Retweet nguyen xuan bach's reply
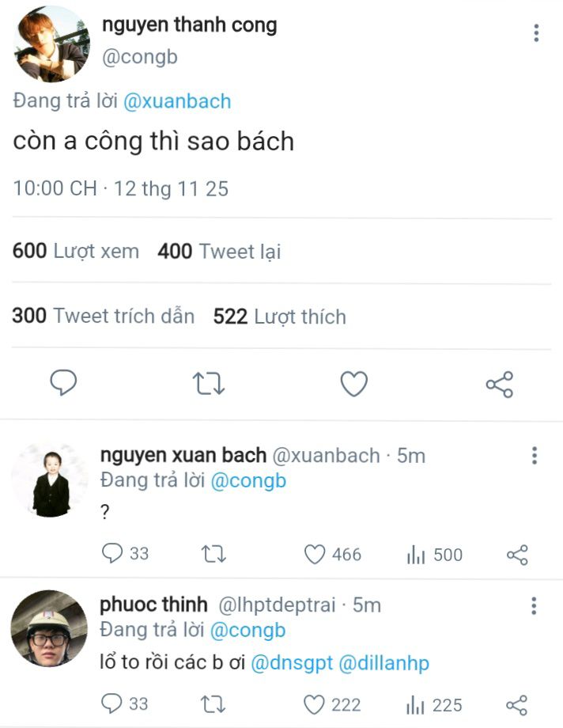The height and width of the screenshot is (728, 563). (211, 554)
